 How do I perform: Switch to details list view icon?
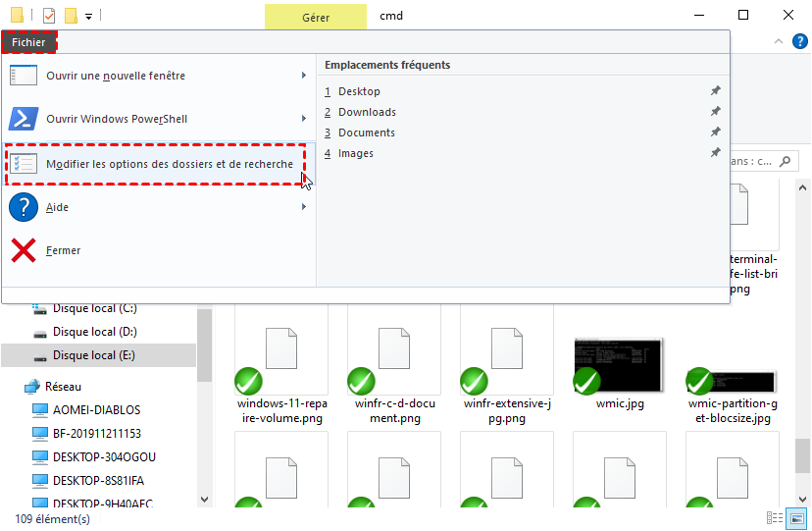775,518
